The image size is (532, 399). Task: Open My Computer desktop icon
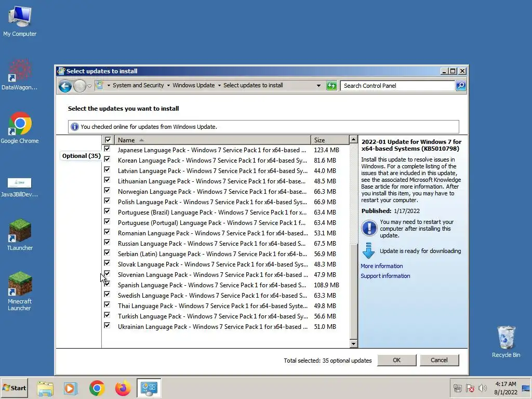20,21
